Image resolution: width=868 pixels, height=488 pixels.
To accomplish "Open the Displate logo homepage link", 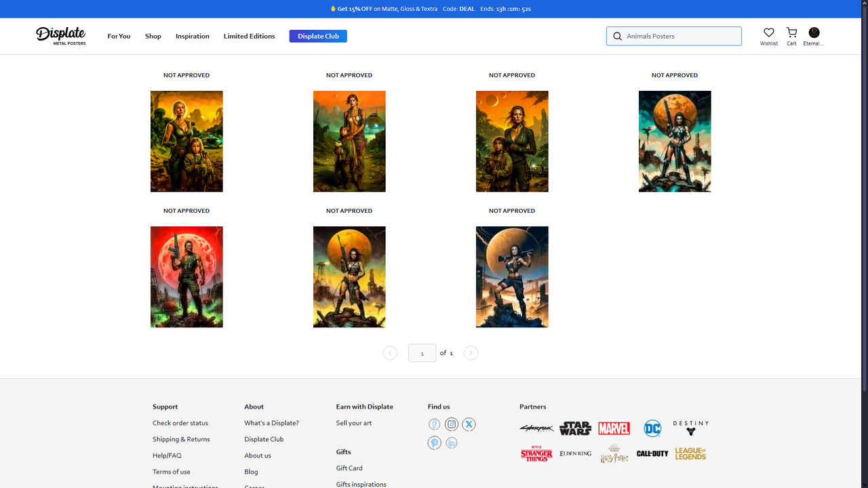I will pyautogui.click(x=61, y=36).
